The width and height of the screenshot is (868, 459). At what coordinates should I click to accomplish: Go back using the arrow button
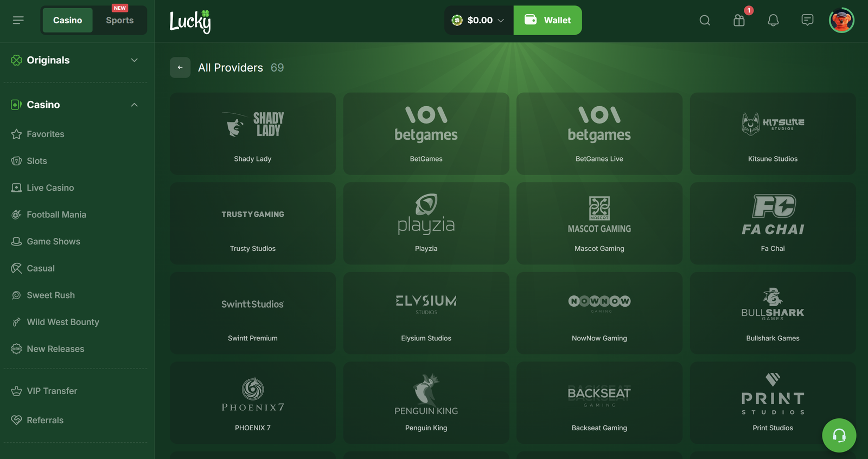[x=180, y=68]
